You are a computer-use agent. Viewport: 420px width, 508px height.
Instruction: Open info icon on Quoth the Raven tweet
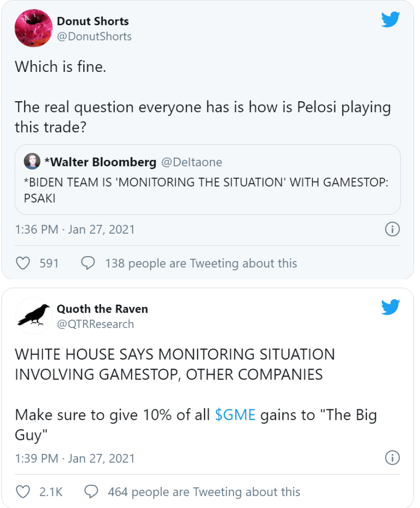392,458
